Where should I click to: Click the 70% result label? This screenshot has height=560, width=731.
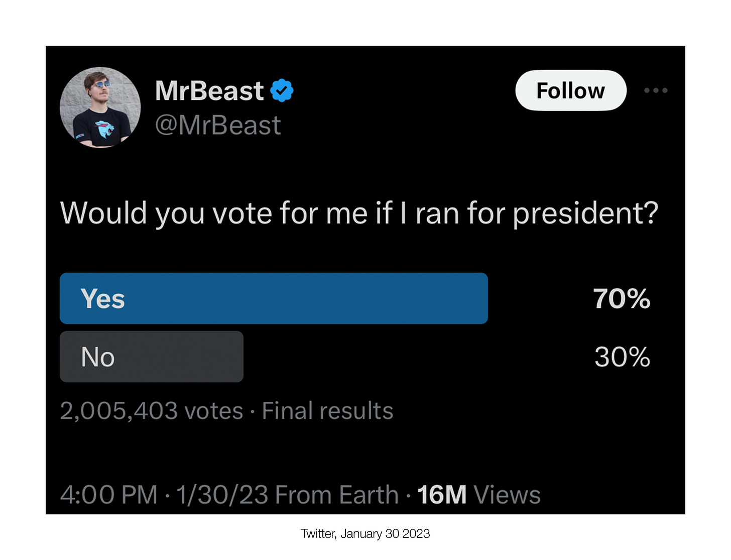click(x=622, y=299)
